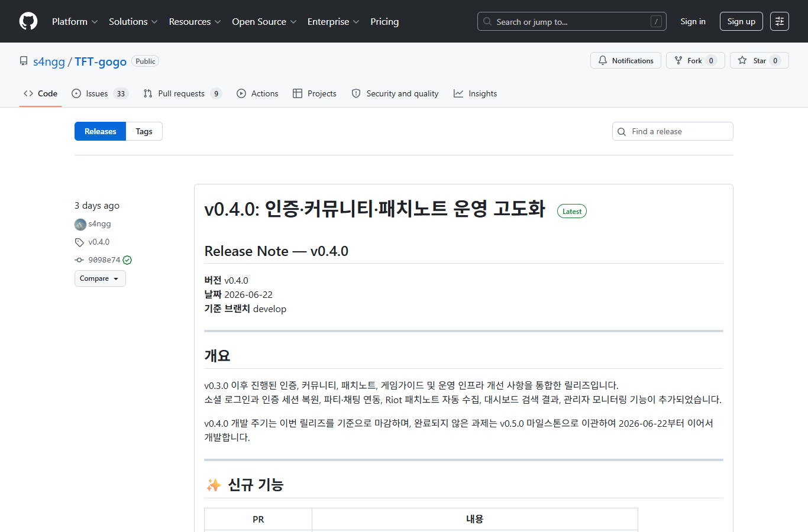The height and width of the screenshot is (532, 808).
Task: Click the Public visibility badge
Action: [145, 61]
